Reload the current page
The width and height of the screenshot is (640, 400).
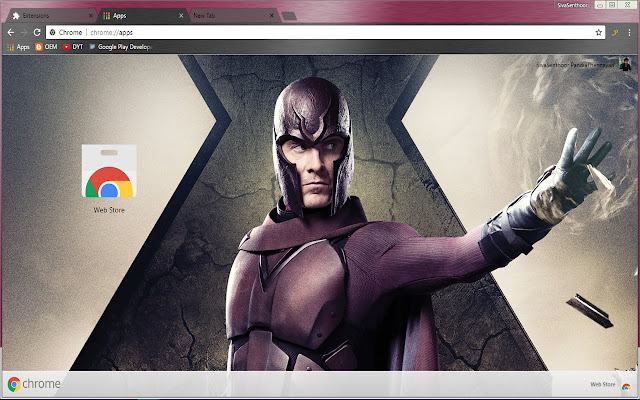point(37,32)
